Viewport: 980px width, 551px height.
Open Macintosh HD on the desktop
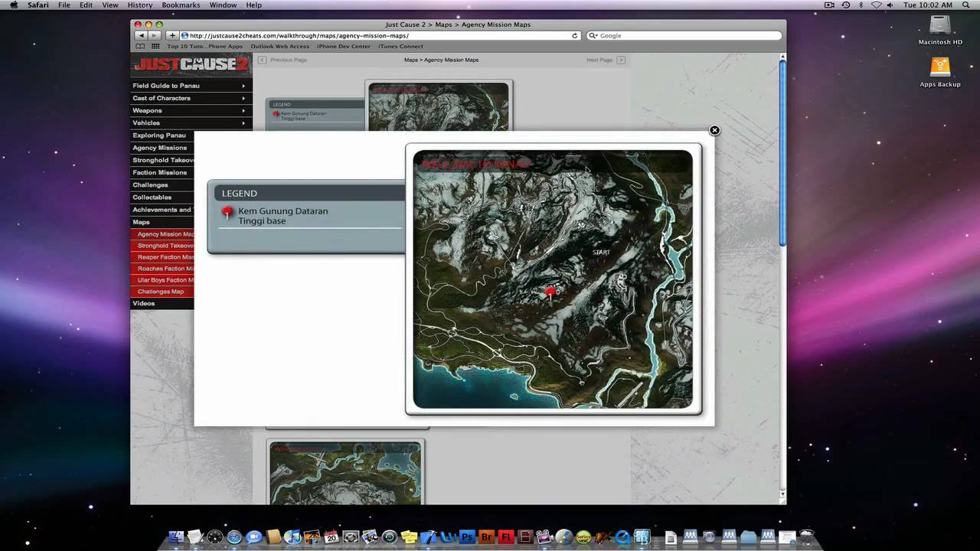(x=940, y=31)
